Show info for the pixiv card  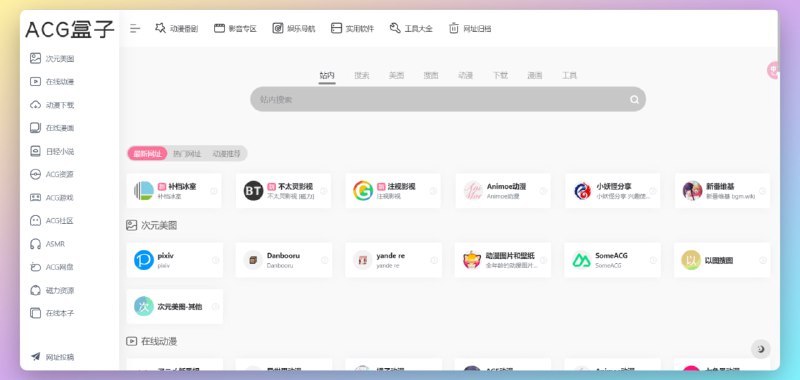tap(215, 260)
